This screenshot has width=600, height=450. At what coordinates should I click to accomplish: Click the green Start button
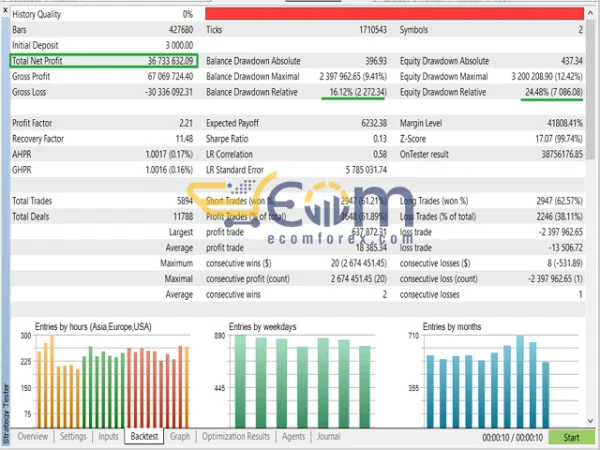pos(571,437)
